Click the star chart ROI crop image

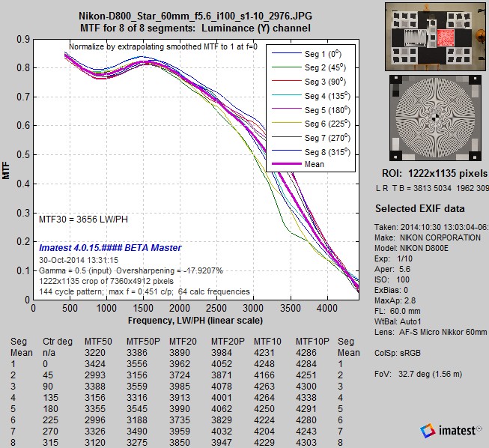click(x=435, y=118)
